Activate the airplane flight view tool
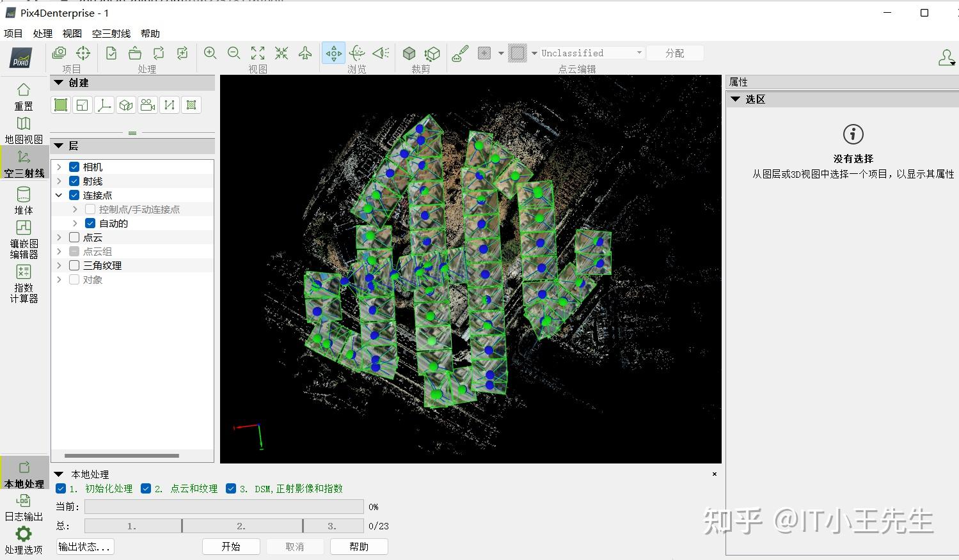959x560 pixels. pos(305,53)
